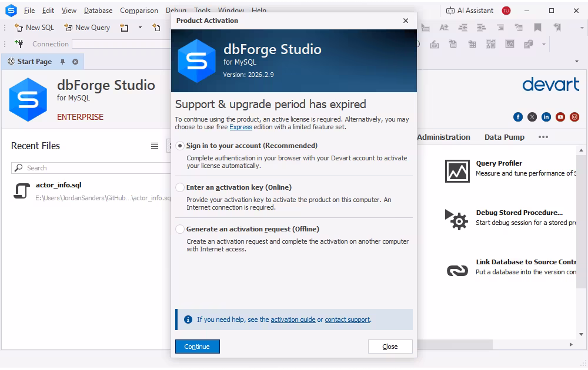Click the user account avatar icon

click(506, 11)
